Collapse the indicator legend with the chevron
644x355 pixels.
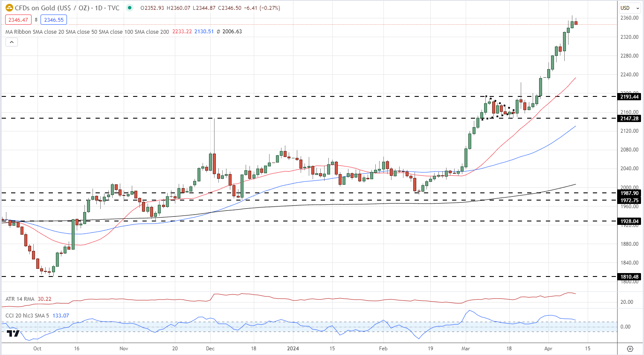click(x=12, y=42)
